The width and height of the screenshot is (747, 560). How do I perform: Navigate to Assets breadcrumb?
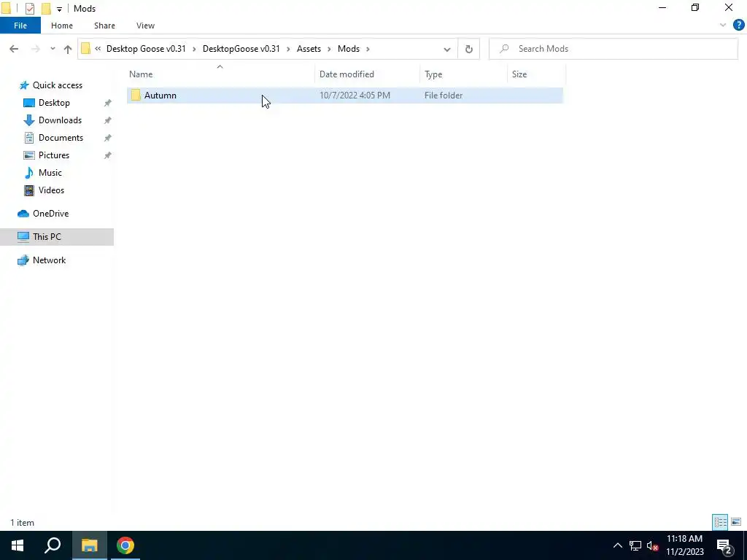pos(309,49)
